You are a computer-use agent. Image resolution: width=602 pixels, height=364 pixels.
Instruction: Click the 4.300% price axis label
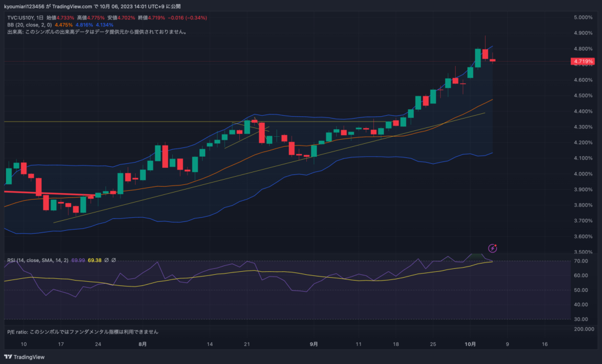pyautogui.click(x=583, y=127)
